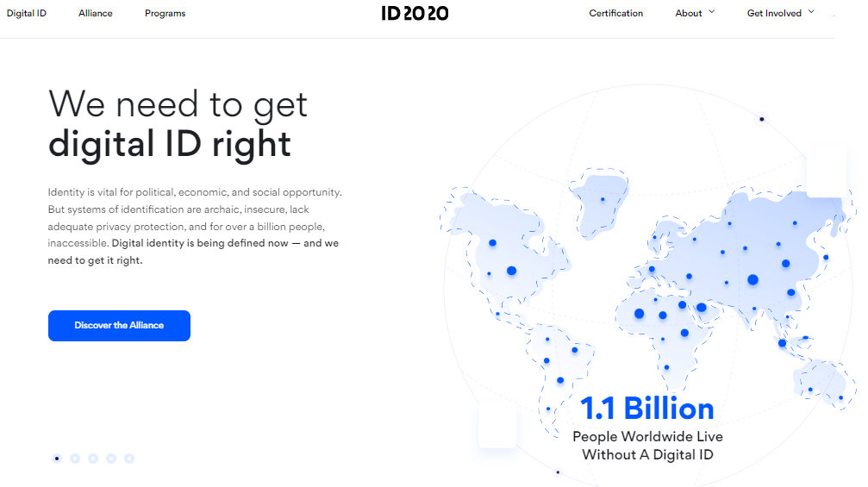Viewport: 868px width, 487px height.
Task: Switch to the third carousel slide dot
Action: point(93,459)
